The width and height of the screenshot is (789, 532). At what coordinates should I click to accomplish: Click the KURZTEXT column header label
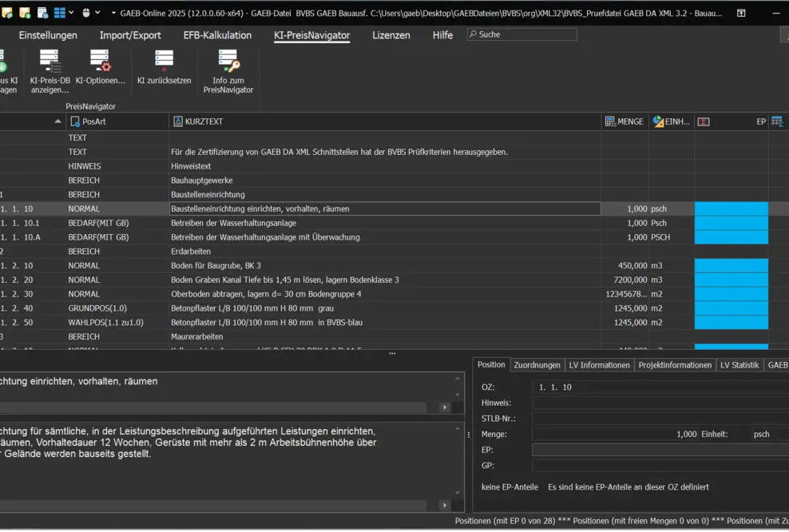[x=204, y=121]
